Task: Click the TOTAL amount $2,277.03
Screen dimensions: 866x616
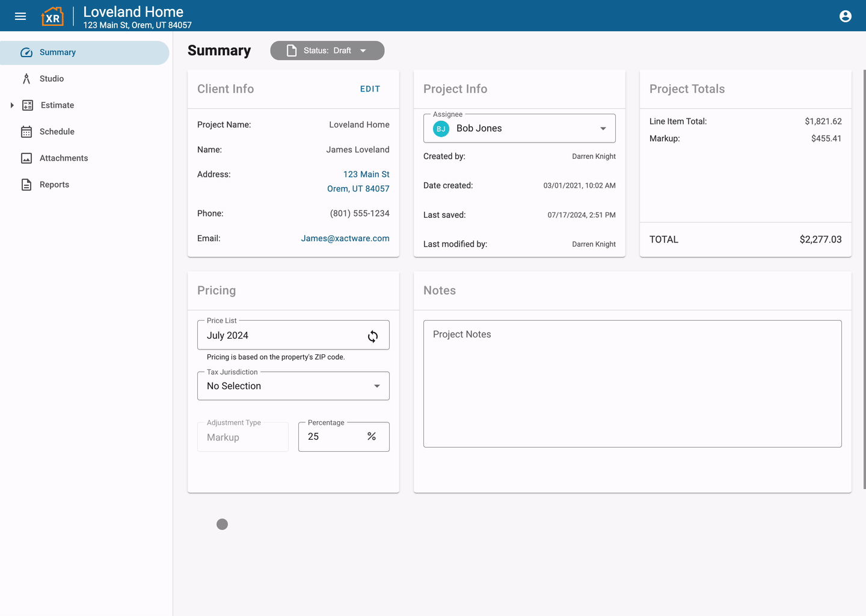Action: (821, 239)
